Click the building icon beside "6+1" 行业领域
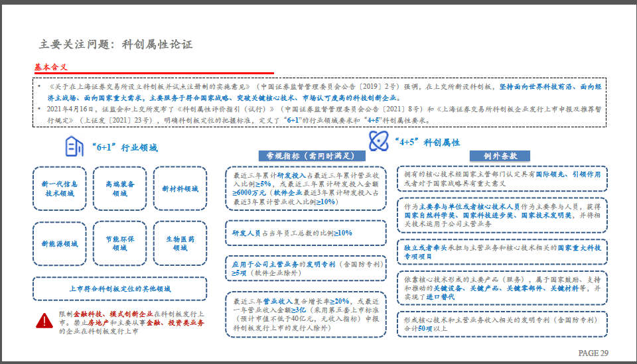637x364 pixels. tap(74, 147)
